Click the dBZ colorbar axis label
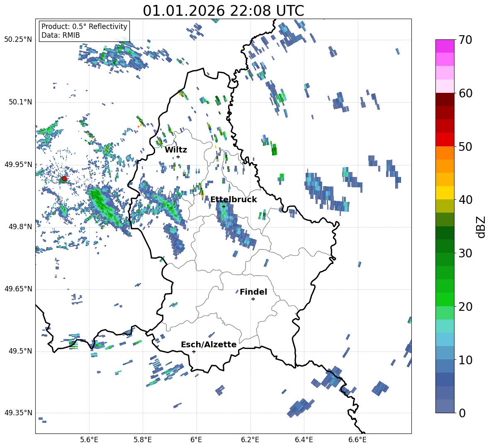 [481, 227]
